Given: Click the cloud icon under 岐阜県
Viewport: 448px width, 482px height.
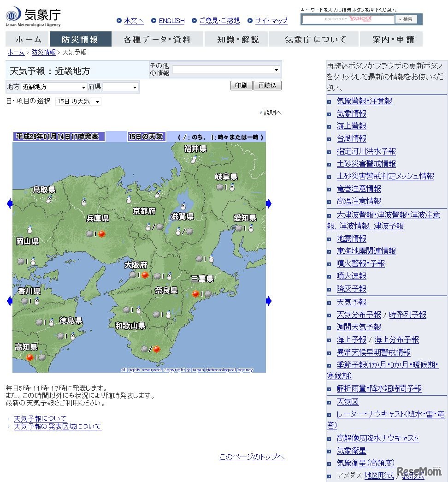Looking at the screenshot, I should 220,187.
